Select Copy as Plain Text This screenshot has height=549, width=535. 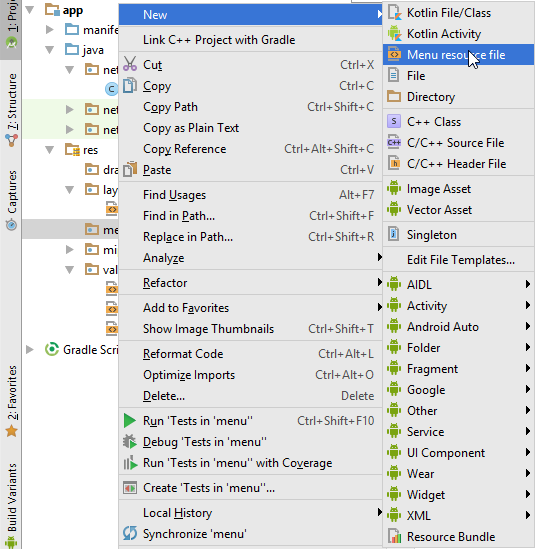click(250, 128)
